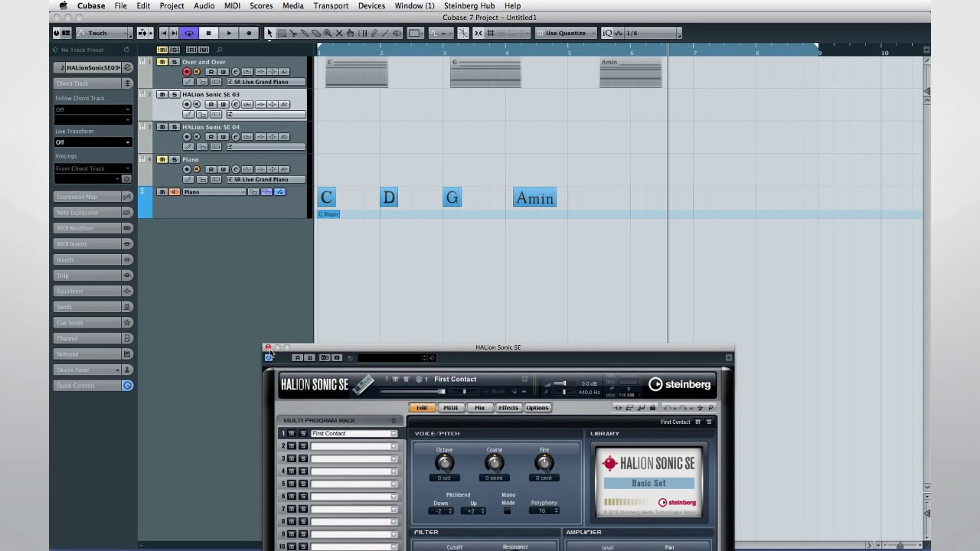
Task: Stop playback in the transport toolbar
Action: tap(208, 33)
